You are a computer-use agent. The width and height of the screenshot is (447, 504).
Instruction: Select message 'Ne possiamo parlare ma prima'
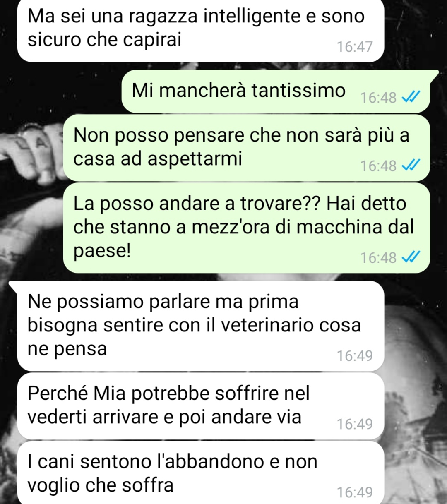point(201,326)
